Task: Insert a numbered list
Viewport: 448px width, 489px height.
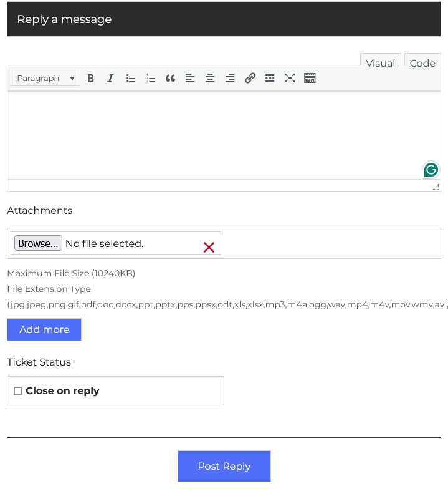Action: (150, 79)
